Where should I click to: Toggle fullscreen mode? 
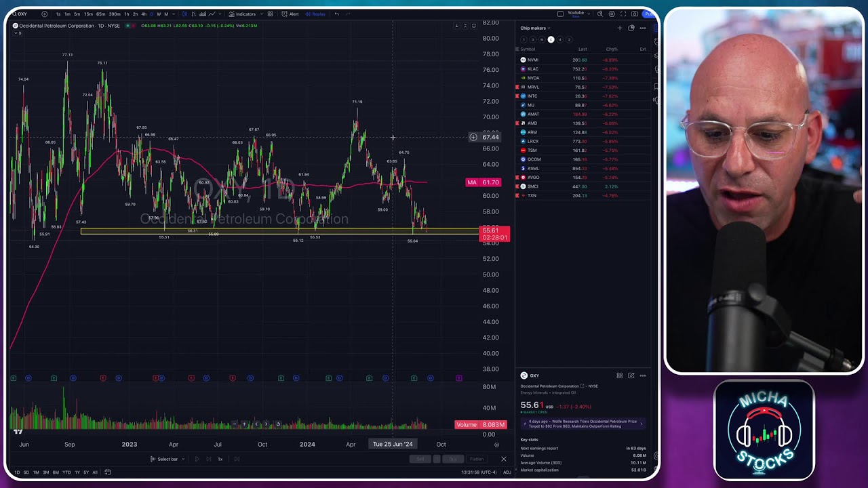click(x=623, y=14)
